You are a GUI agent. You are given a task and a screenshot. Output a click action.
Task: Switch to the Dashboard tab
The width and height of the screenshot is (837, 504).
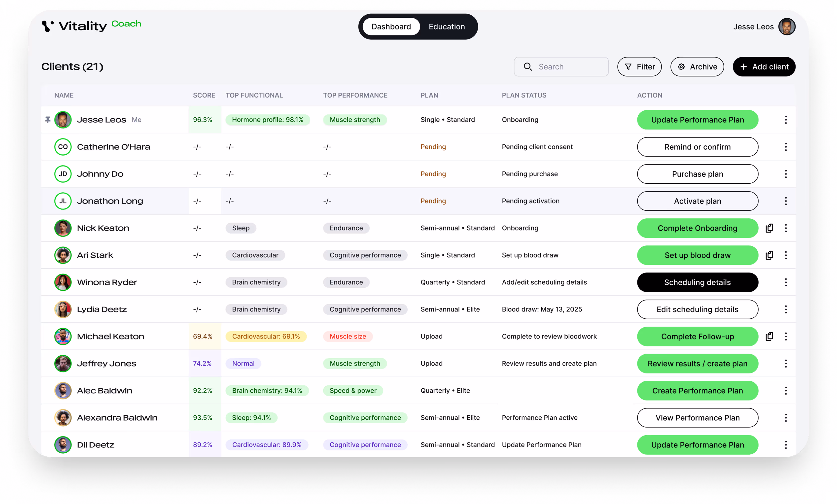click(391, 27)
